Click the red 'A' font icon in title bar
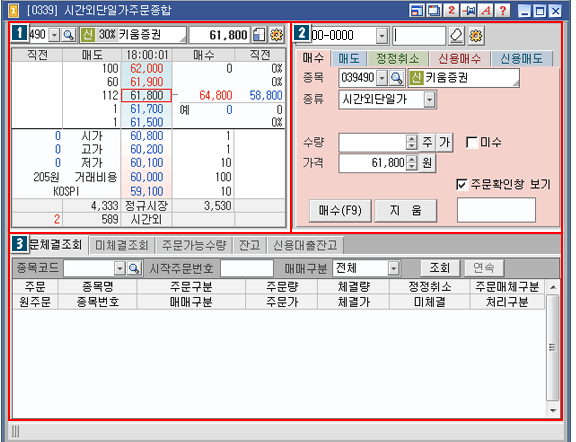 click(486, 10)
